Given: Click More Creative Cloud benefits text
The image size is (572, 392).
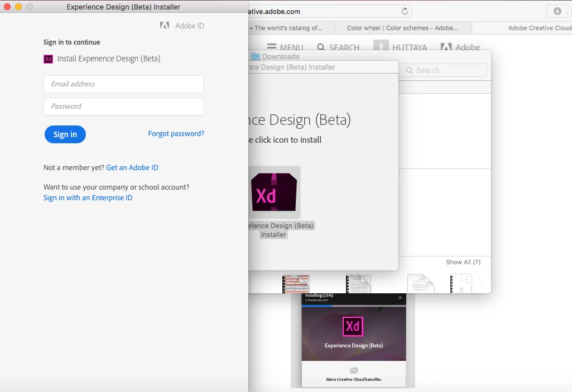Looking at the screenshot, I should click(354, 379).
